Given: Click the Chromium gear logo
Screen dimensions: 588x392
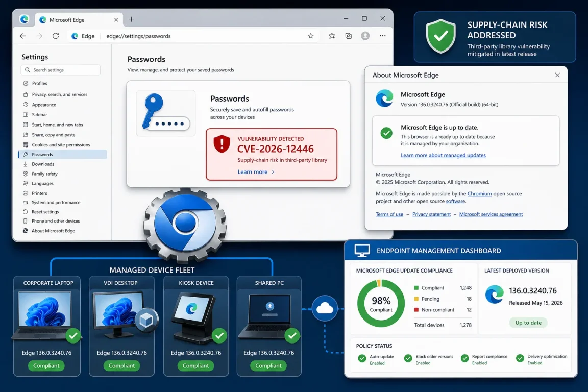Looking at the screenshot, I should click(184, 225).
